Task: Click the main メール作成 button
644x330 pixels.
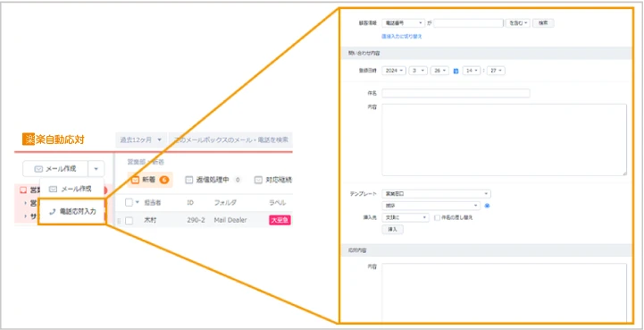Action: click(x=55, y=169)
